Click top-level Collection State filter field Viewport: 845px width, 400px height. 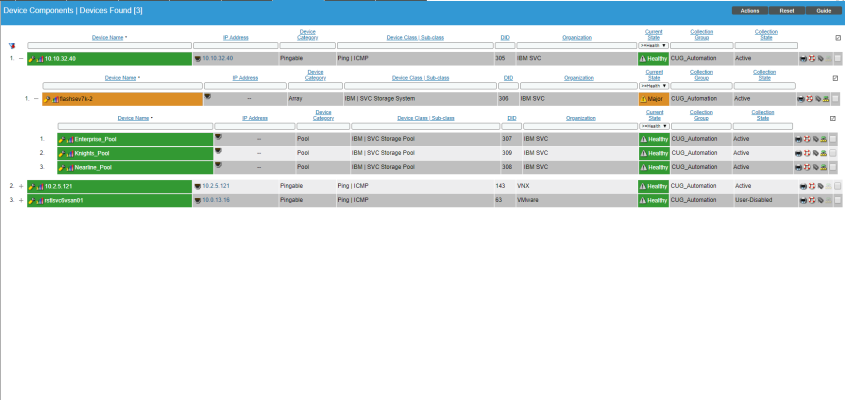point(766,46)
